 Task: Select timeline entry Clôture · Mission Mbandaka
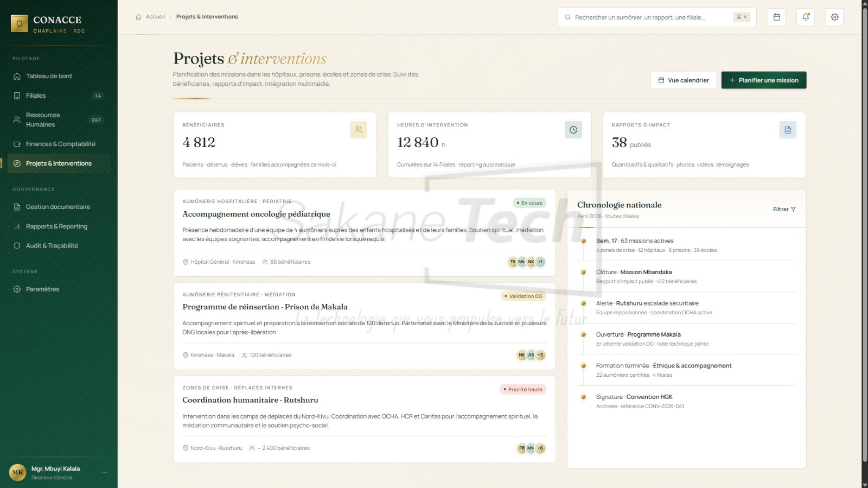tap(687, 277)
